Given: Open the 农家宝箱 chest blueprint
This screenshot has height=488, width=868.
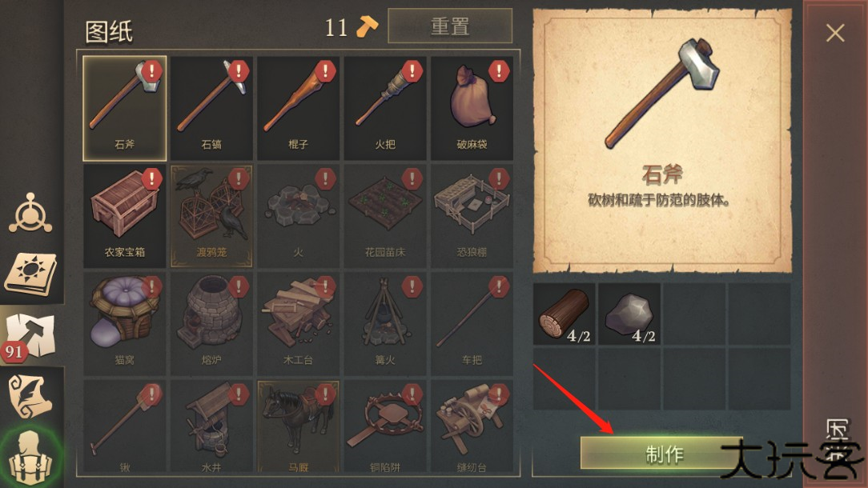Looking at the screenshot, I should click(125, 216).
